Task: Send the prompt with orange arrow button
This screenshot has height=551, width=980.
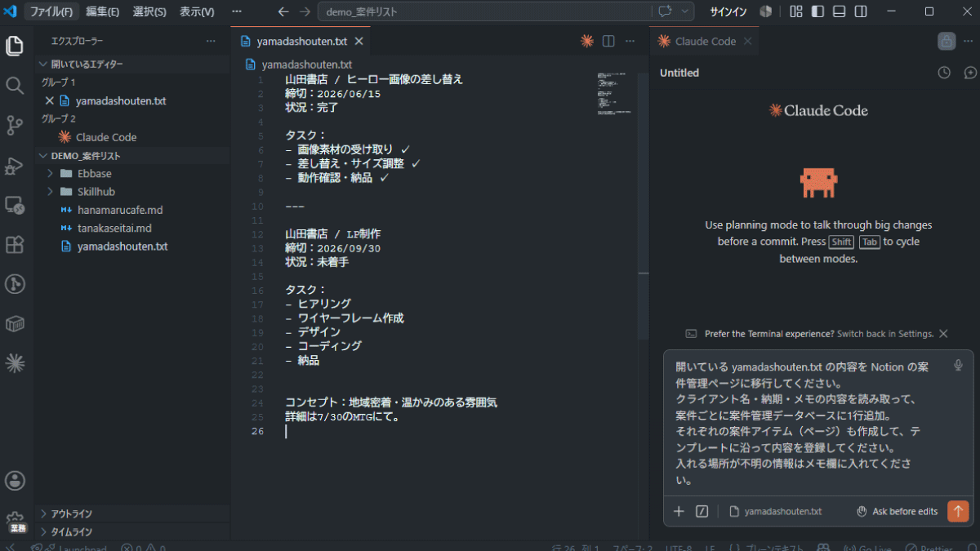Action: point(957,511)
